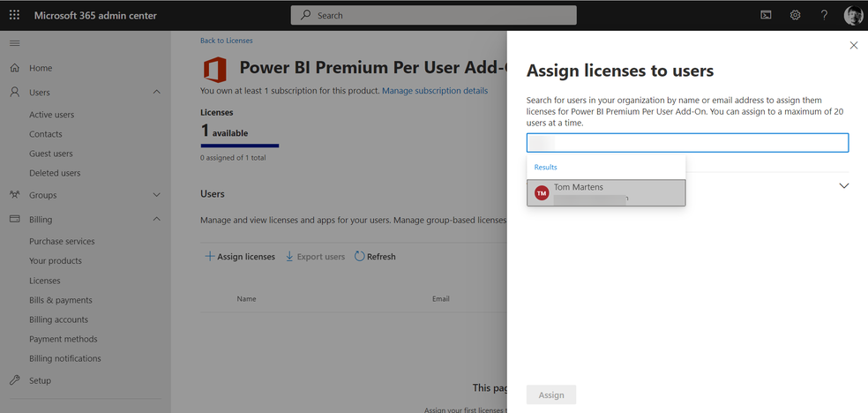Click the Microsoft 365 admin center title

95,16
